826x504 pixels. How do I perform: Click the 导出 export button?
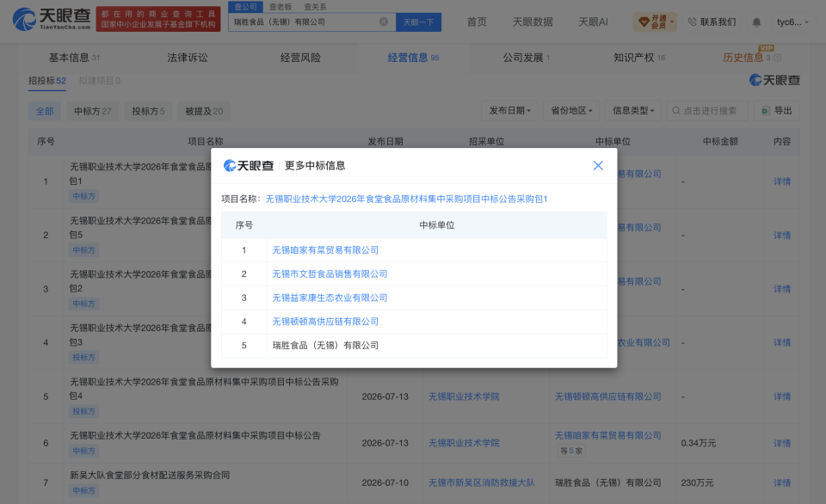[777, 111]
